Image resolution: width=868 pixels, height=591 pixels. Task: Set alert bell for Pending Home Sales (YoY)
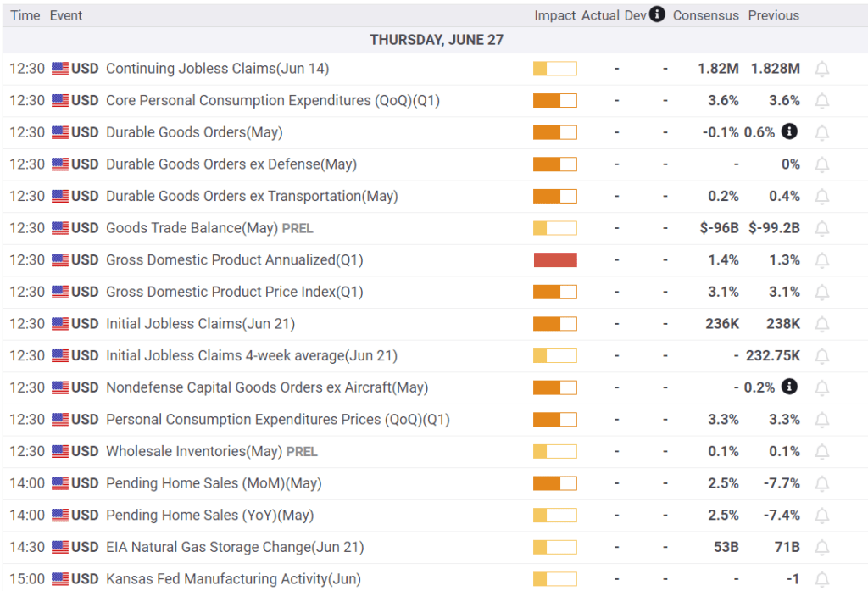point(822,516)
